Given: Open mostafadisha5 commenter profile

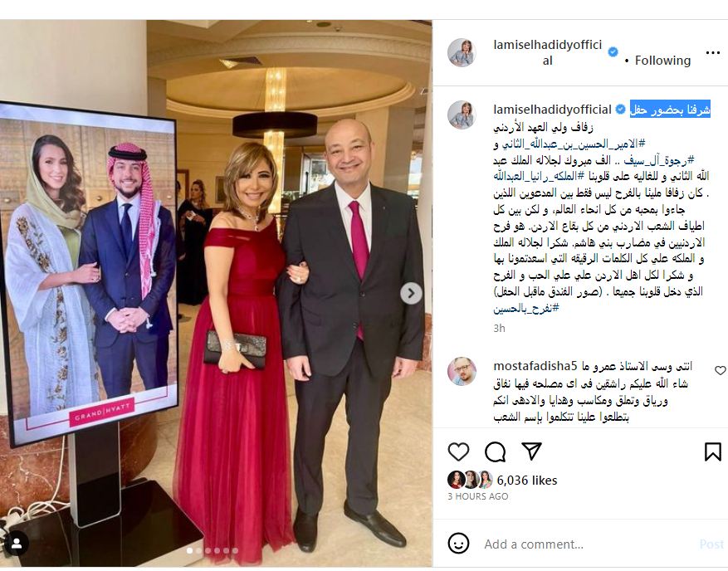Looking at the screenshot, I should point(535,366).
